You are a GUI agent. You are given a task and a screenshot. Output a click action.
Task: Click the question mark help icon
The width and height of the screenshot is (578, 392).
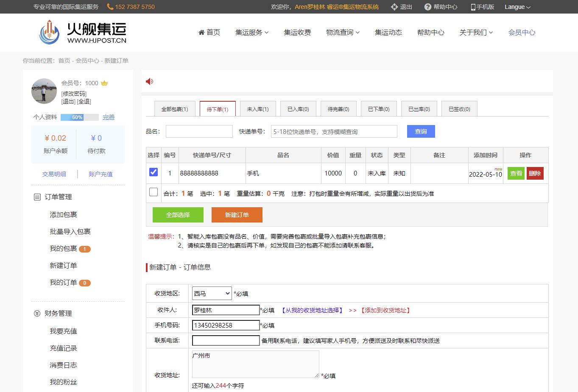(x=428, y=7)
